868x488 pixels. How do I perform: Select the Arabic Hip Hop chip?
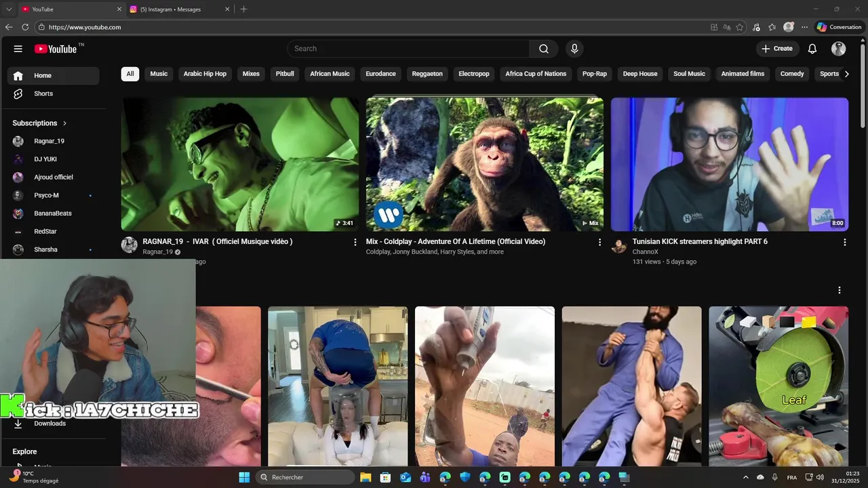coord(205,74)
